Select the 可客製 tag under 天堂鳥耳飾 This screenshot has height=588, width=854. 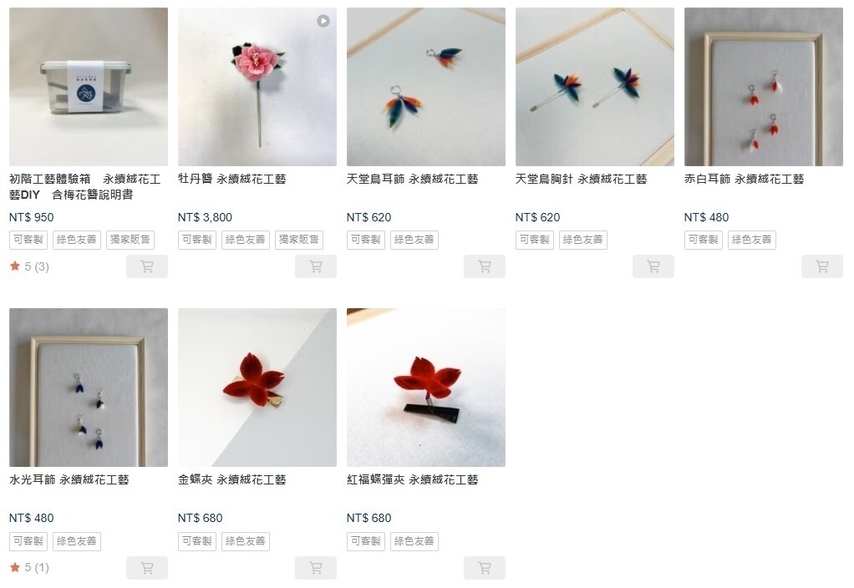[366, 240]
